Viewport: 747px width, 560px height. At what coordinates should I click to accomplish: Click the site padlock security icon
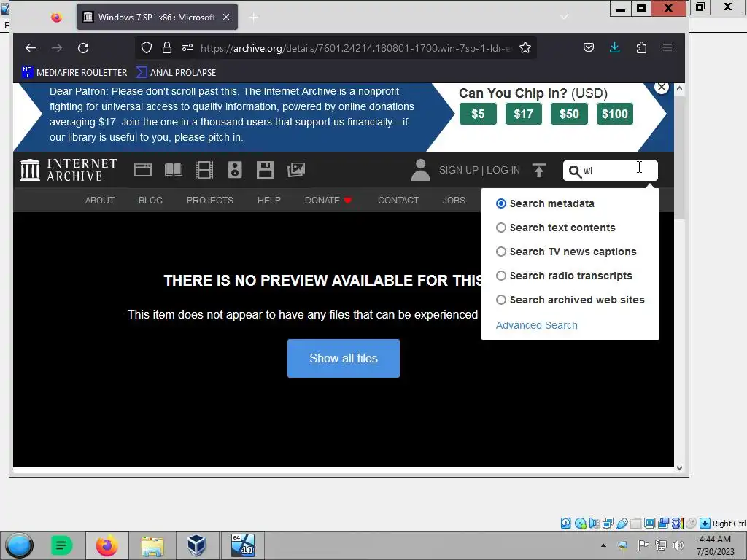point(167,47)
